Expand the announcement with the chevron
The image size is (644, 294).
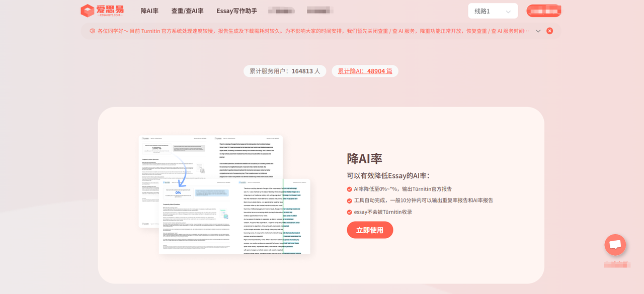coord(538,31)
